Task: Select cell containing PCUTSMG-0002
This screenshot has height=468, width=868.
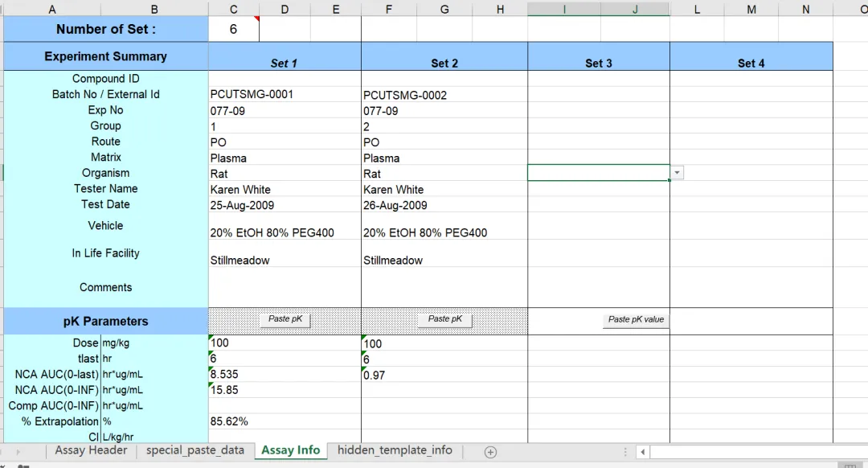Action: pyautogui.click(x=444, y=95)
